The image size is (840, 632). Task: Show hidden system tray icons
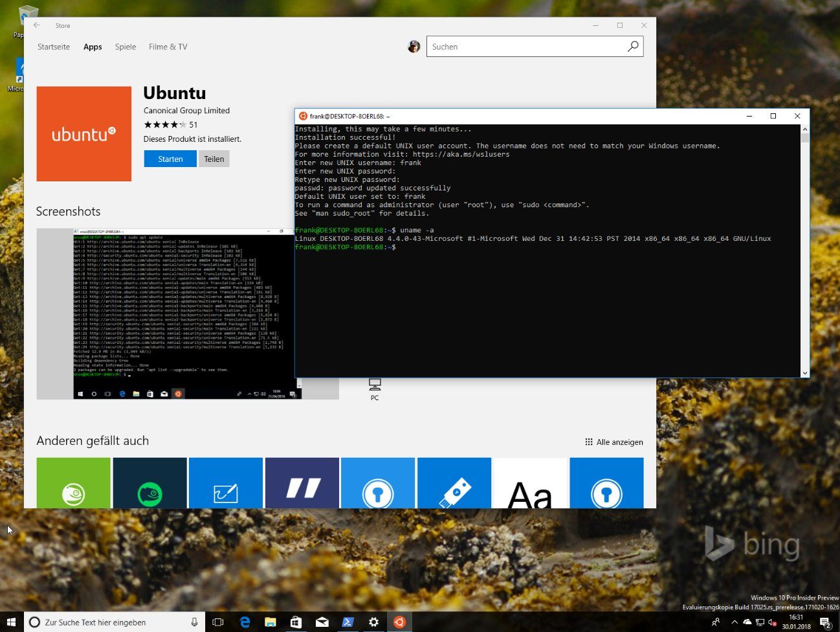(735, 622)
